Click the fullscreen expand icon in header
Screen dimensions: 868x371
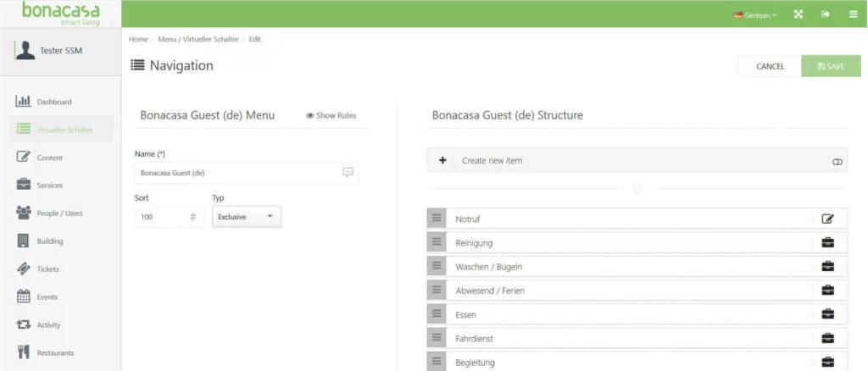798,14
